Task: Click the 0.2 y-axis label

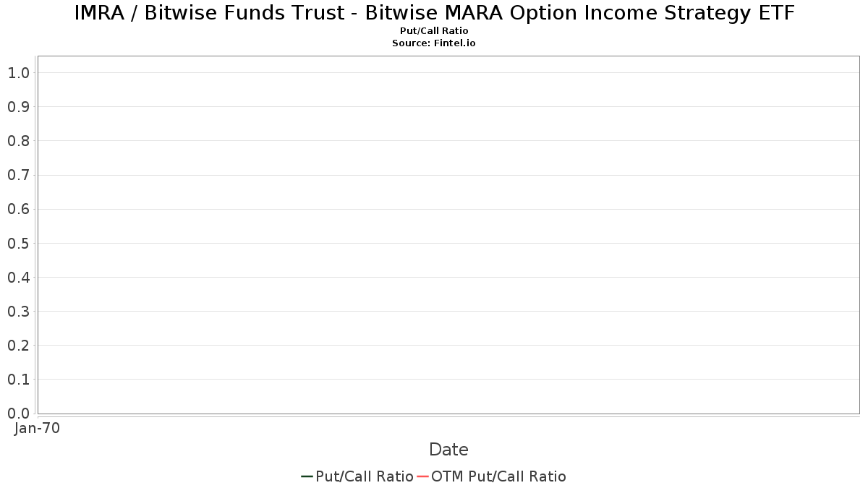Action: click(18, 345)
